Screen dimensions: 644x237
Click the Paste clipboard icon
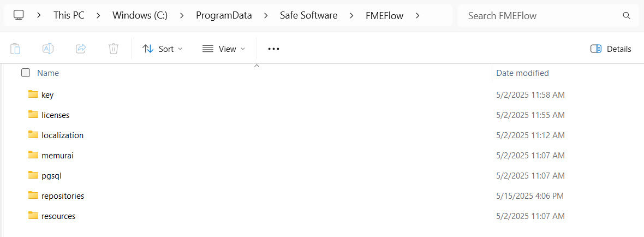pyautogui.click(x=15, y=49)
